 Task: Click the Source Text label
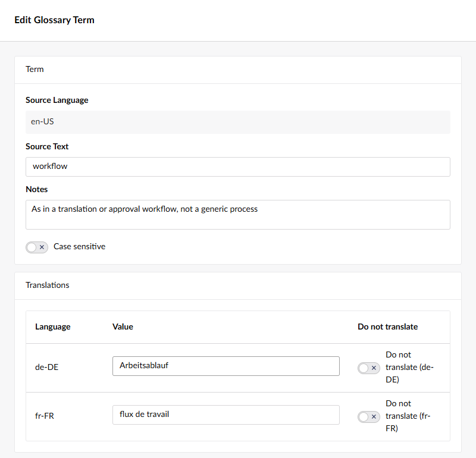[x=47, y=146]
